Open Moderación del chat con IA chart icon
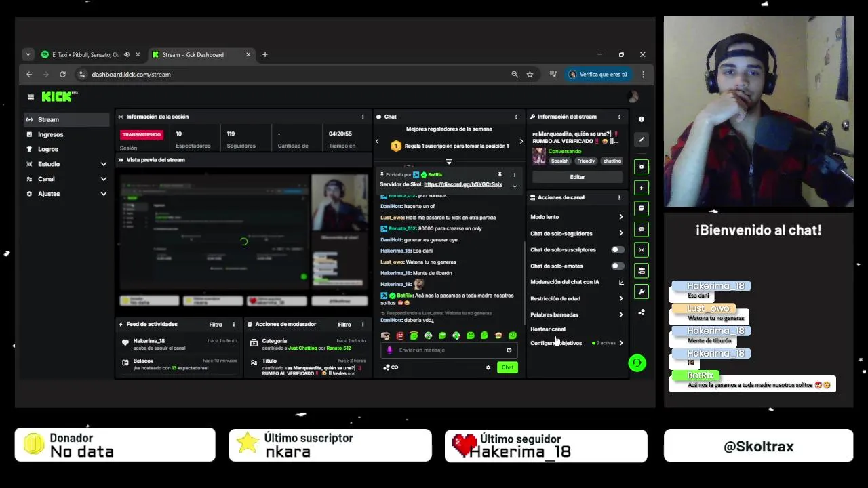Image resolution: width=868 pixels, height=488 pixels. point(621,282)
